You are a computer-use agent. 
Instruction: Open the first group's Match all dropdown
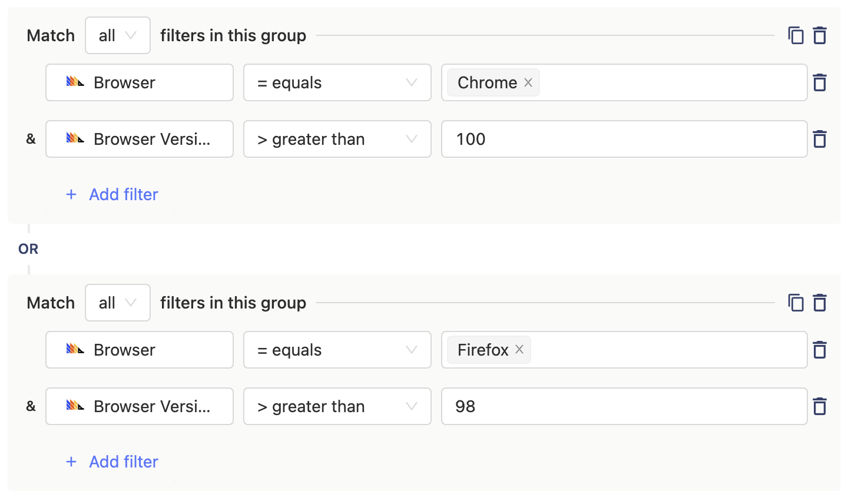(x=118, y=36)
